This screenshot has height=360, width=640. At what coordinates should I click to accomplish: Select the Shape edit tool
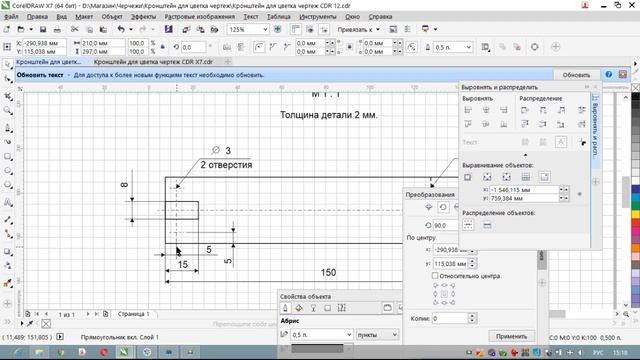[x=7, y=78]
